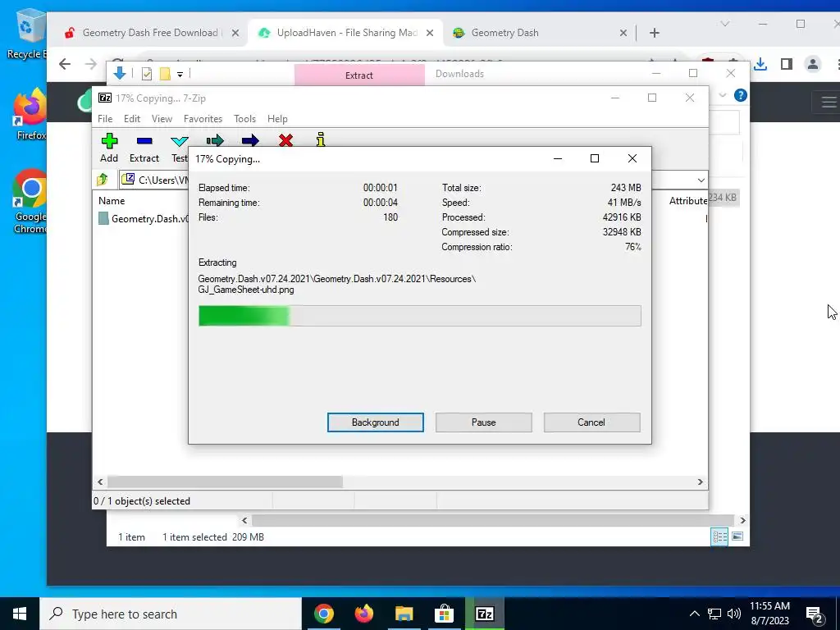Open Microsoft Store from the taskbar
Image resolution: width=840 pixels, height=630 pixels.
(444, 614)
